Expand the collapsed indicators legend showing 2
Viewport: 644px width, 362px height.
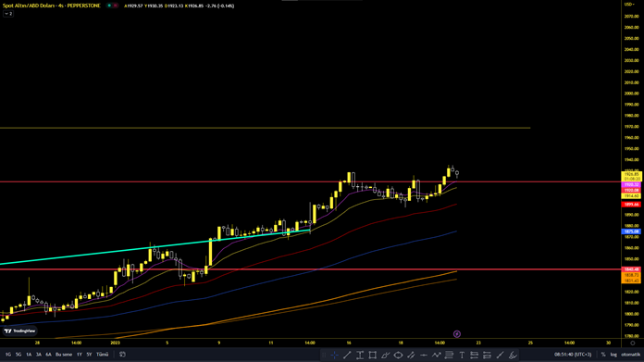pyautogui.click(x=8, y=14)
